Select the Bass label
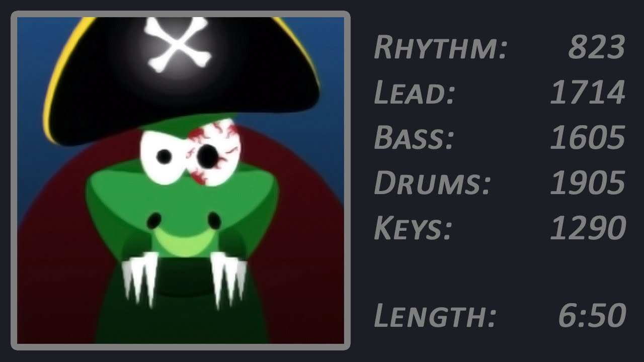Screen dimensions: 644x362 click(414, 138)
